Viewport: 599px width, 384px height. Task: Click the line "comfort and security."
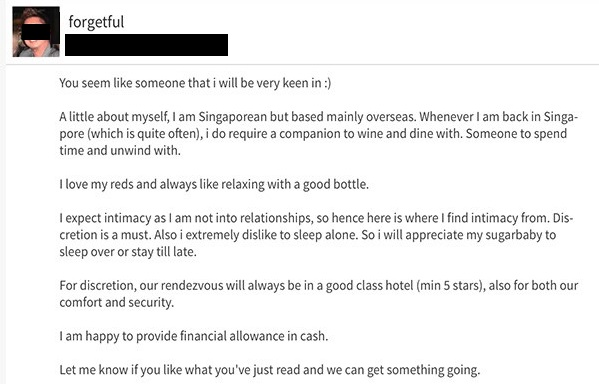(x=117, y=302)
